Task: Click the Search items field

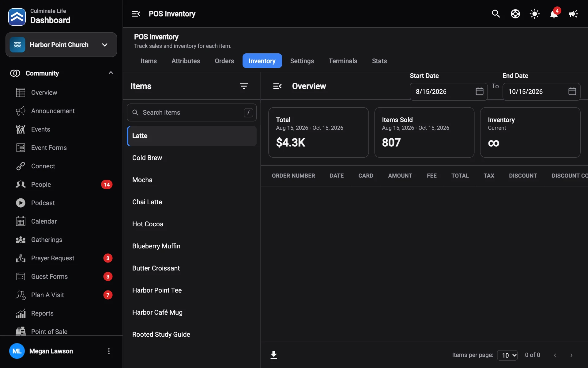Action: click(192, 113)
